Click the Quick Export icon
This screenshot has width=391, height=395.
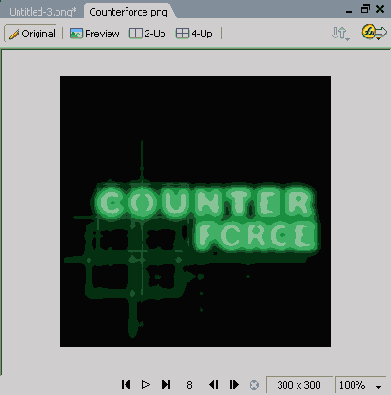(x=374, y=33)
